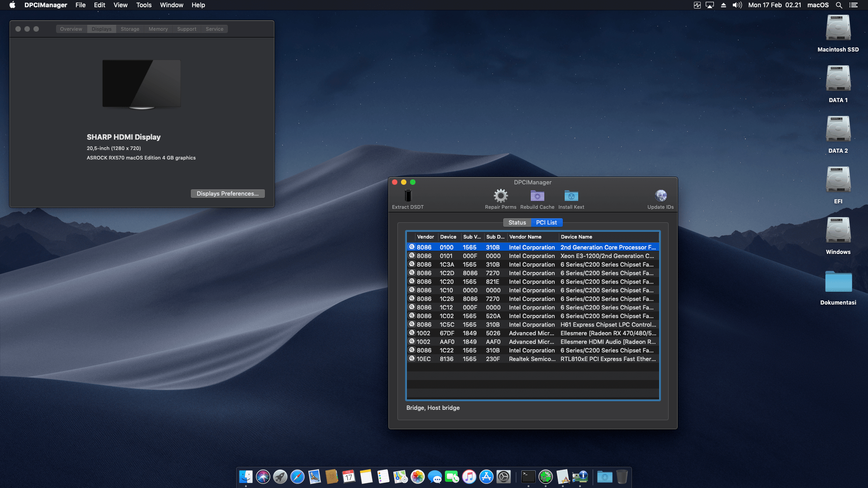Viewport: 868px width, 488px height.
Task: Open the Tools menu
Action: coord(144,5)
